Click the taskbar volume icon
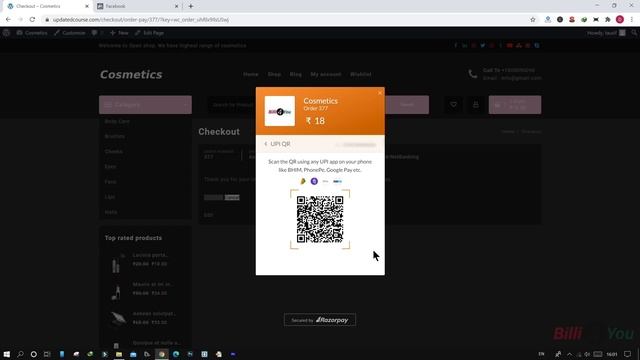Viewport: 640px width, 360px height. [x=587, y=354]
